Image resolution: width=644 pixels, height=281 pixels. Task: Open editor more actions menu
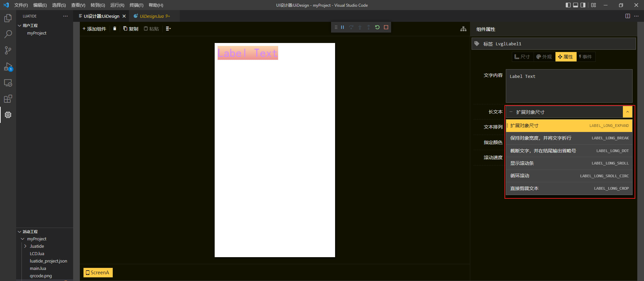[636, 16]
